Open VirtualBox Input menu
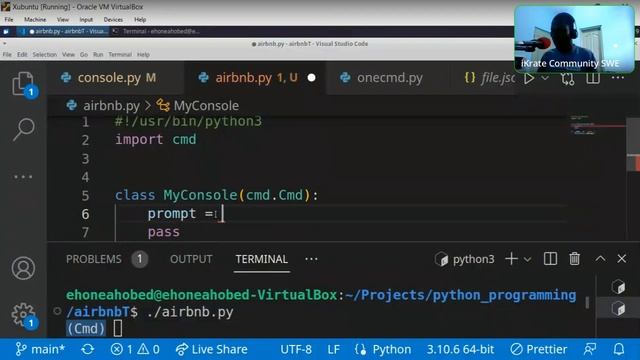Viewport: 640px width, 360px height. coord(86,19)
